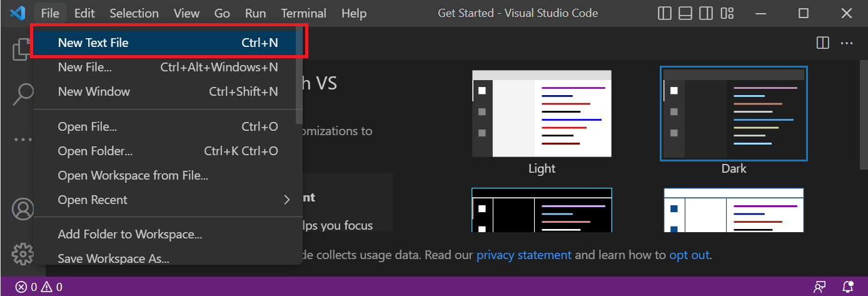868x296 pixels.
Task: Click the Light theme label
Action: [542, 169]
